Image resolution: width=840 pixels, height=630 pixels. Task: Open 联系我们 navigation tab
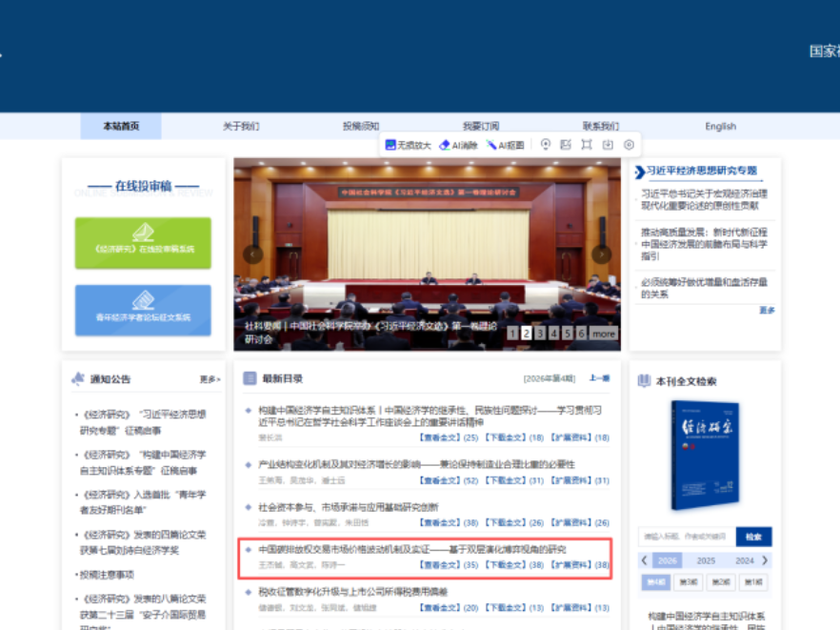(601, 126)
